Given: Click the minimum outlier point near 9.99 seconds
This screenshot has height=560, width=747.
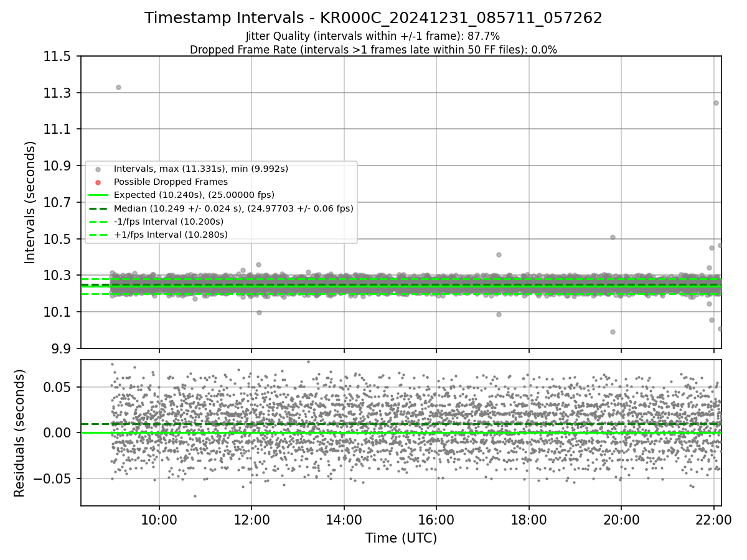Looking at the screenshot, I should [613, 332].
